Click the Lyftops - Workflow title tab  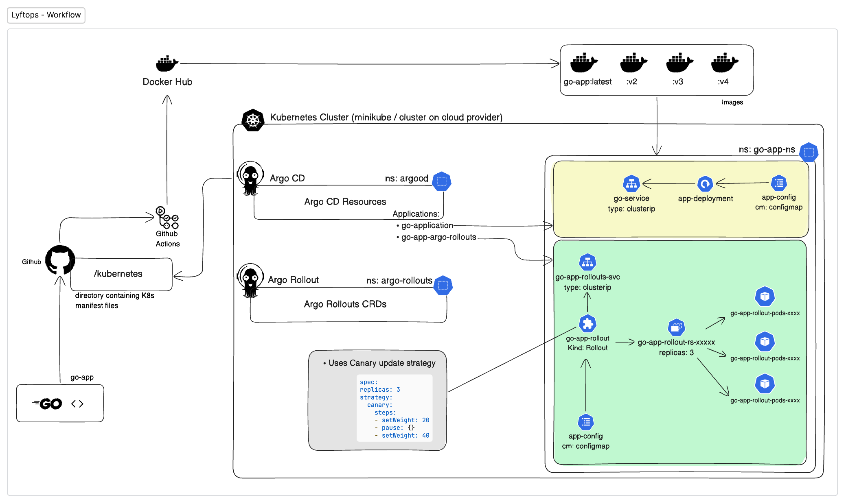(46, 15)
